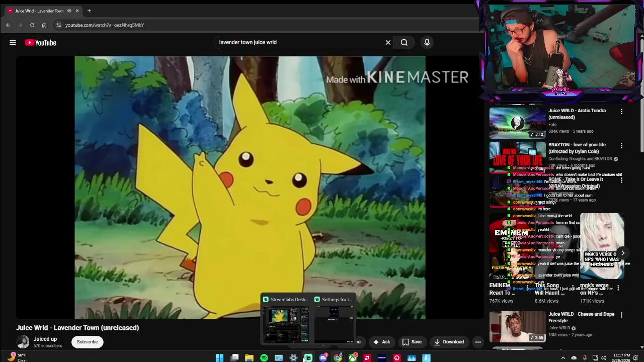Open BRAYTON - love of your life title
This screenshot has width=644, height=362.
coord(577,148)
